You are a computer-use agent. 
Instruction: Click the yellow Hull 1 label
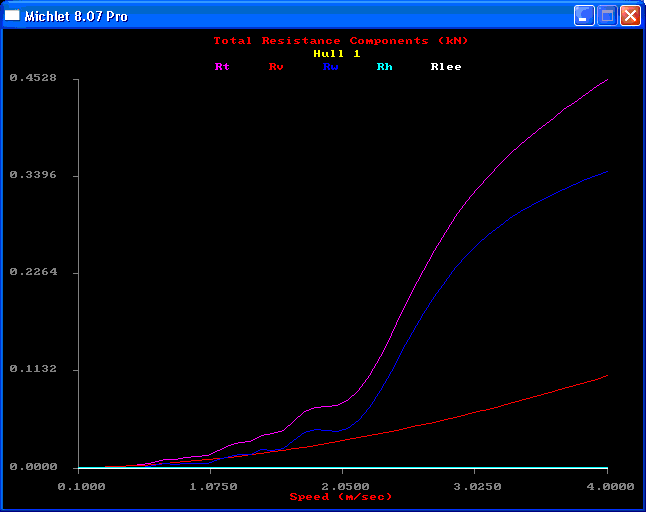[336, 54]
